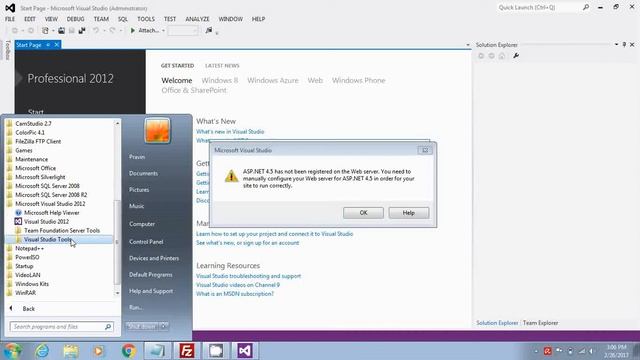
Task: Open Solution Explorer window position dropdown
Action: click(x=616, y=44)
